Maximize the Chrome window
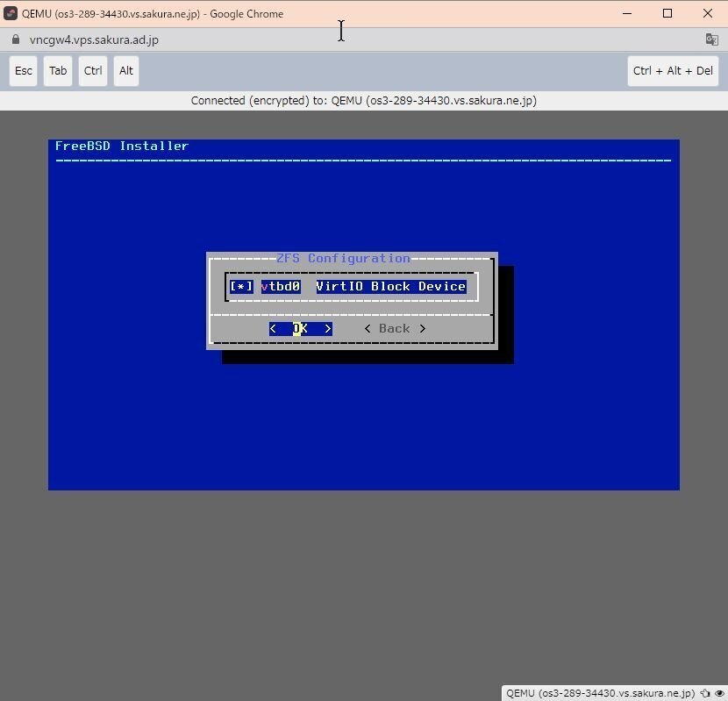This screenshot has width=728, height=701. coord(667,13)
